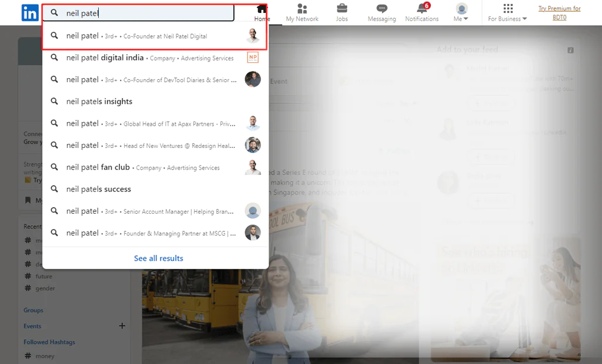
Task: Click the NP logo of neil patel digital india
Action: point(253,58)
